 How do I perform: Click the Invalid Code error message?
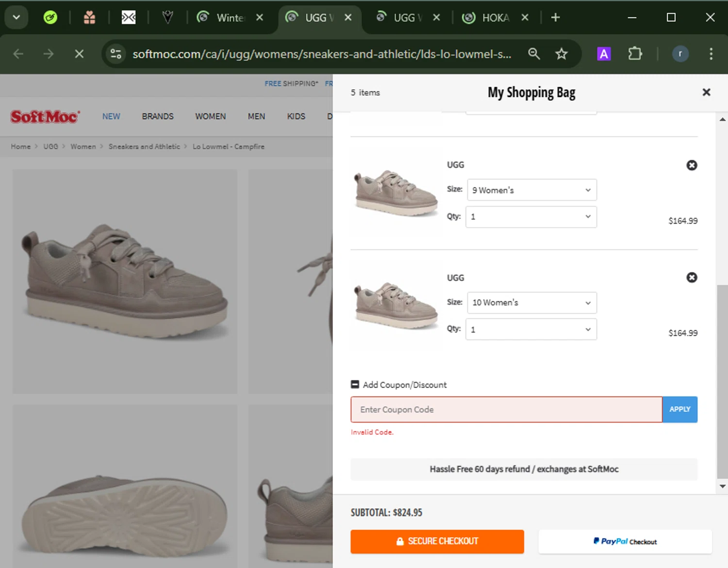372,432
